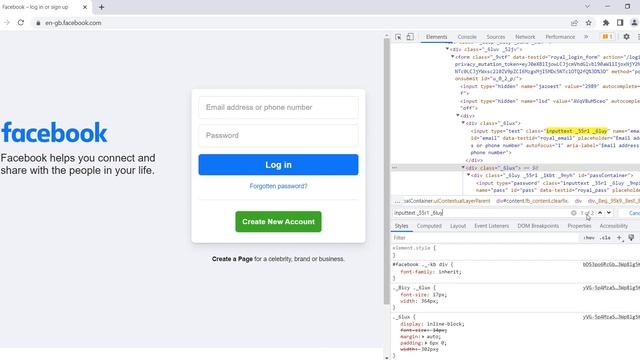Click the styles Filter input
Image resolution: width=640 pixels, height=360 pixels.
click(485, 238)
